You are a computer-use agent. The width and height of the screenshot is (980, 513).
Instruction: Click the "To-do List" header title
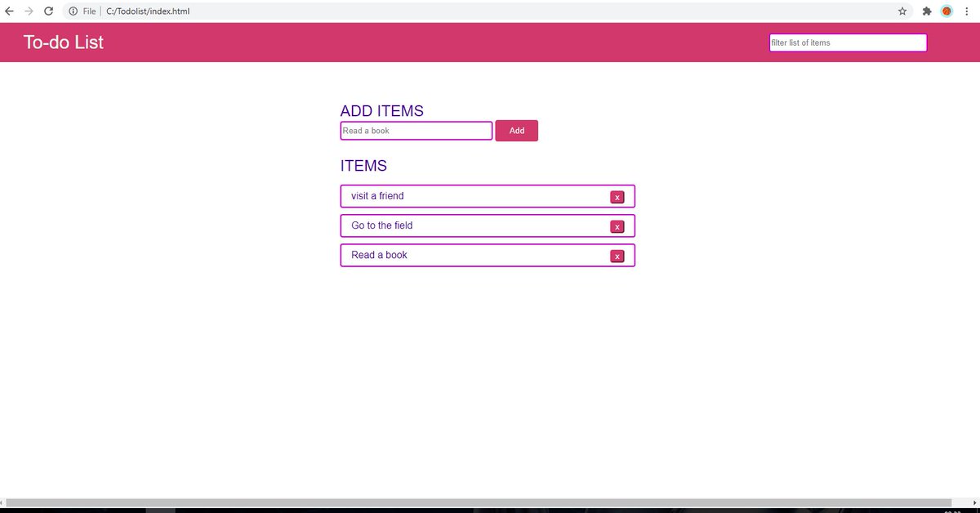[63, 42]
